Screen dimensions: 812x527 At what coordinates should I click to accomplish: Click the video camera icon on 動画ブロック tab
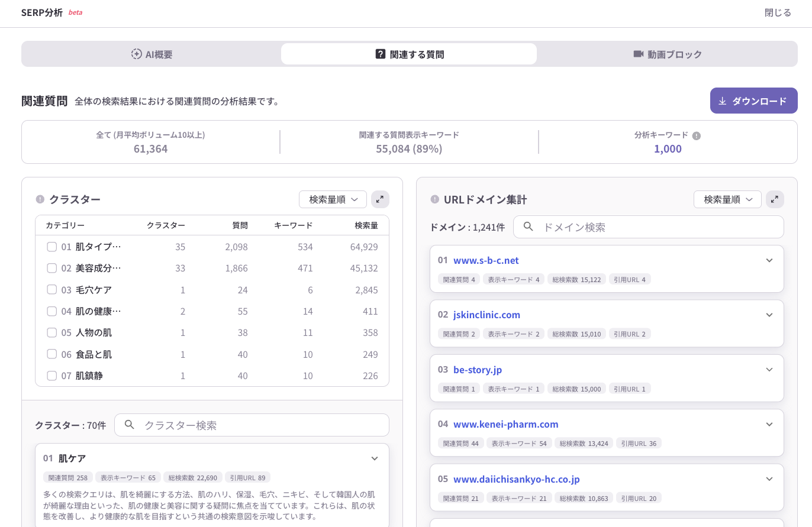tap(638, 54)
